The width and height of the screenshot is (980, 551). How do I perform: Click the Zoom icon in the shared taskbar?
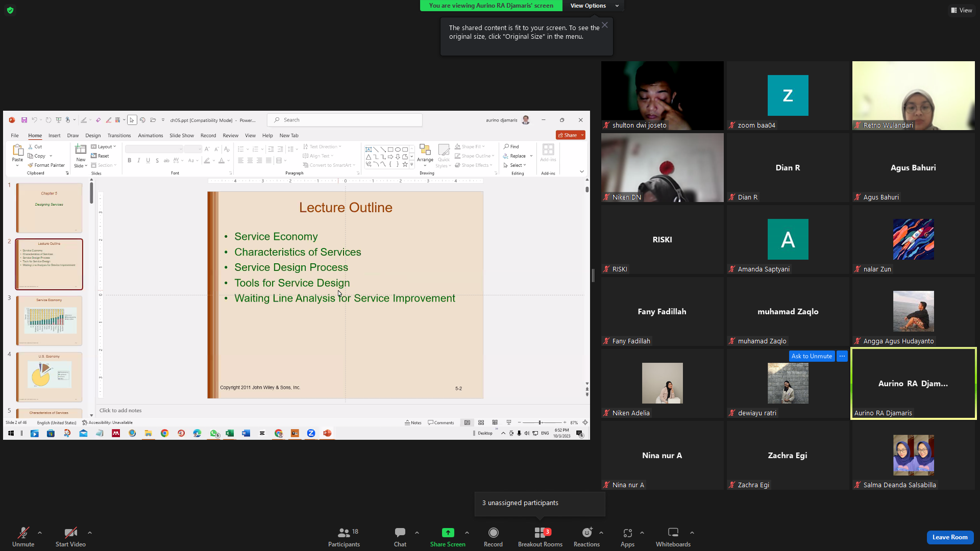[311, 433]
